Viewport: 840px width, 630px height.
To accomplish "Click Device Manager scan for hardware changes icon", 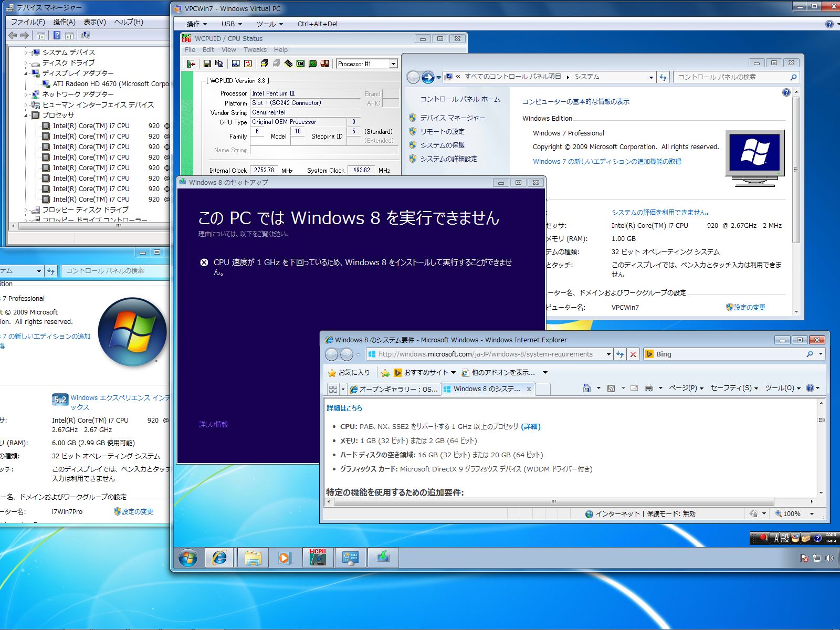I will 86,35.
